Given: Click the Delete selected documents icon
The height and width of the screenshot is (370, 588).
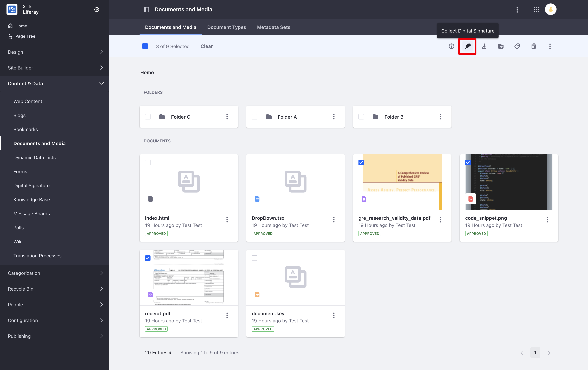Looking at the screenshot, I should 533,46.
